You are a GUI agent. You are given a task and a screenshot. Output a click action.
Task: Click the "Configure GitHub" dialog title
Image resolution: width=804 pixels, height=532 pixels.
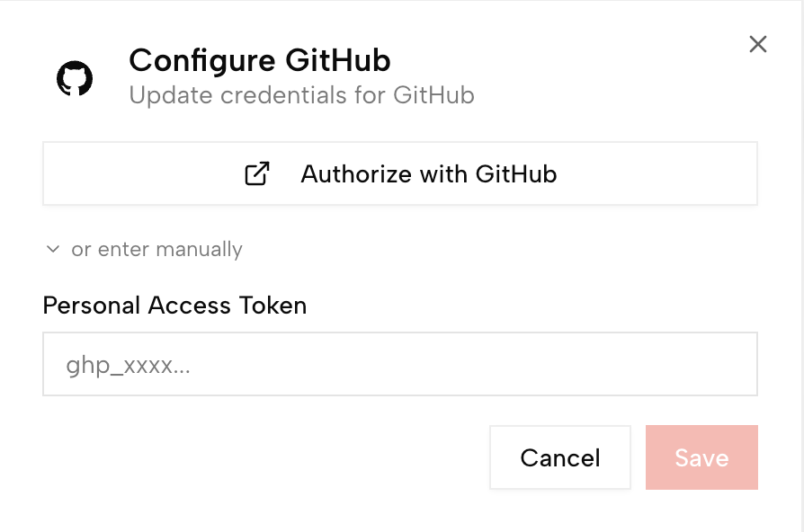point(260,60)
